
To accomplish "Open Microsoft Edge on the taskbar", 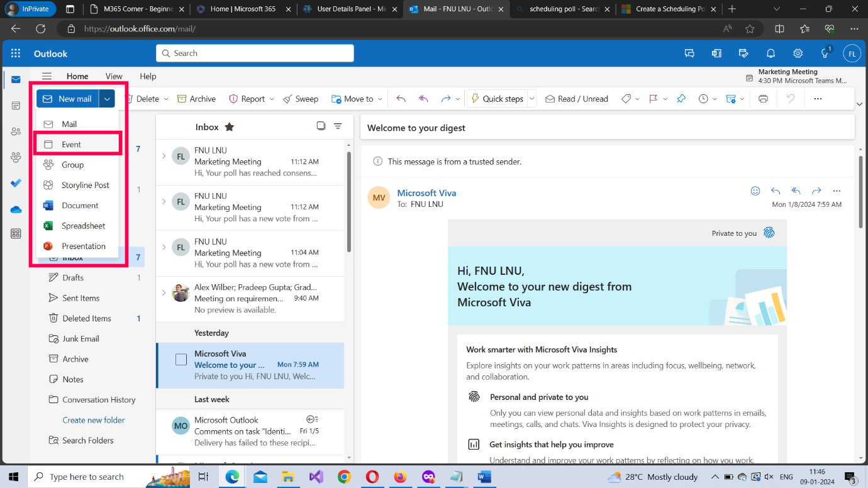I will [233, 477].
